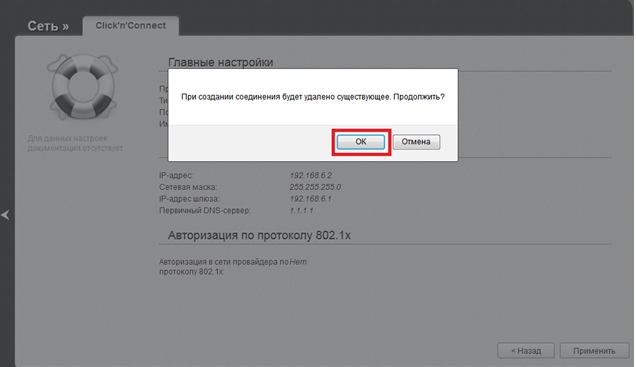Click the missing documentation notice text
Image resolution: width=636 pixels, height=367 pixels.
point(75,143)
